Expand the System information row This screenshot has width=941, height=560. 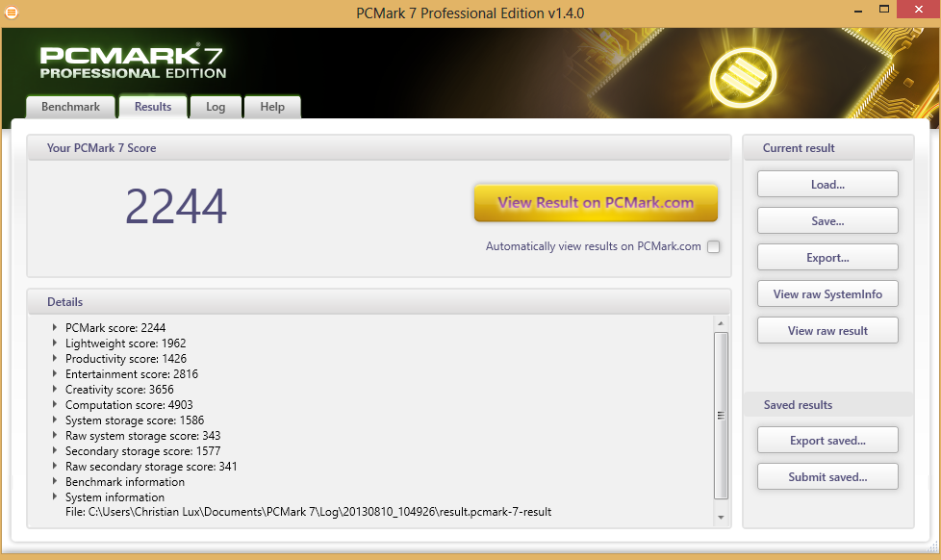55,497
